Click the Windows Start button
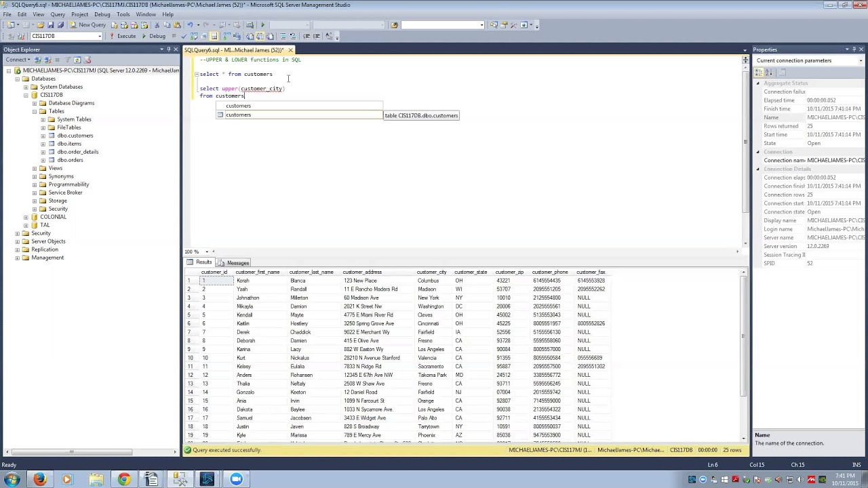 (12, 479)
